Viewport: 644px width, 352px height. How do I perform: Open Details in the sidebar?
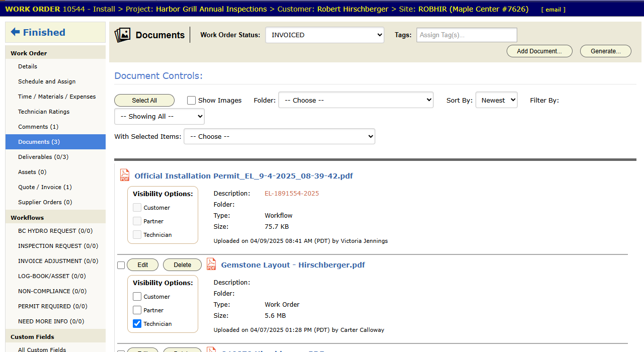(55, 66)
